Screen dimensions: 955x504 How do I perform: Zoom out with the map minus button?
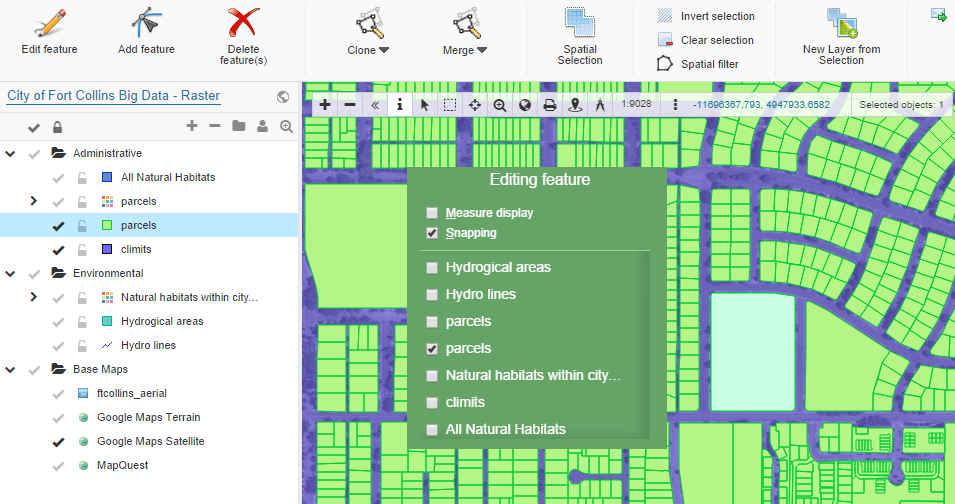(350, 105)
